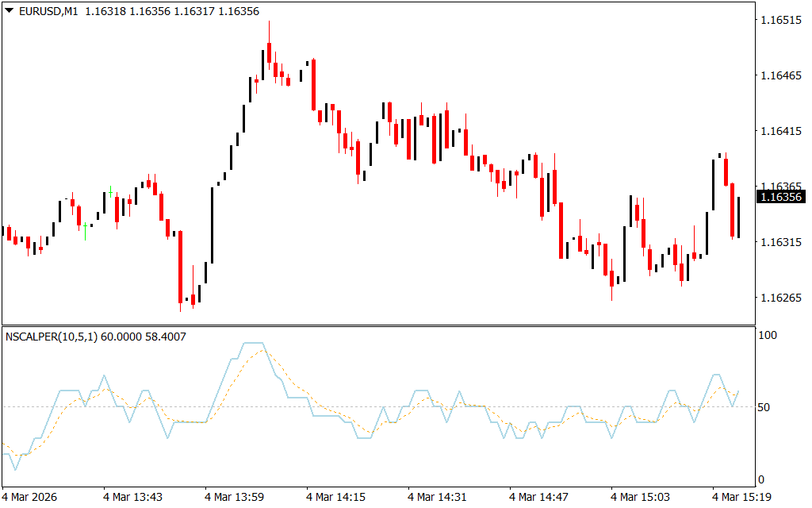Viewport: 812px width, 508px height.
Task: Click the 1.16515 price axis label
Action: (x=781, y=20)
